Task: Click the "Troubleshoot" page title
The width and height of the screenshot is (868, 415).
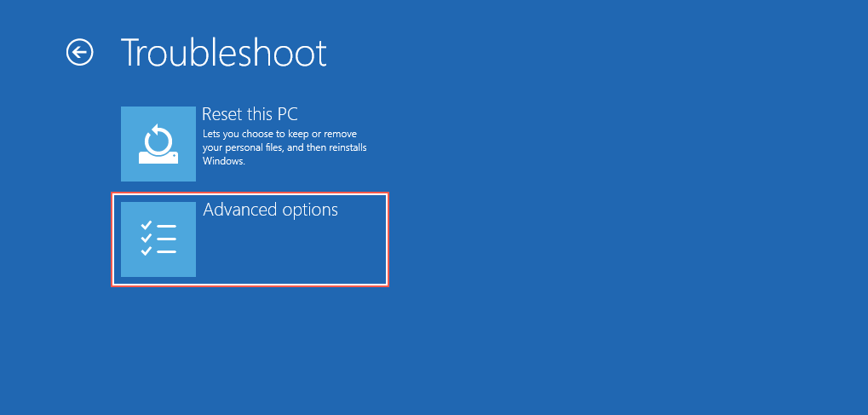Action: click(223, 53)
